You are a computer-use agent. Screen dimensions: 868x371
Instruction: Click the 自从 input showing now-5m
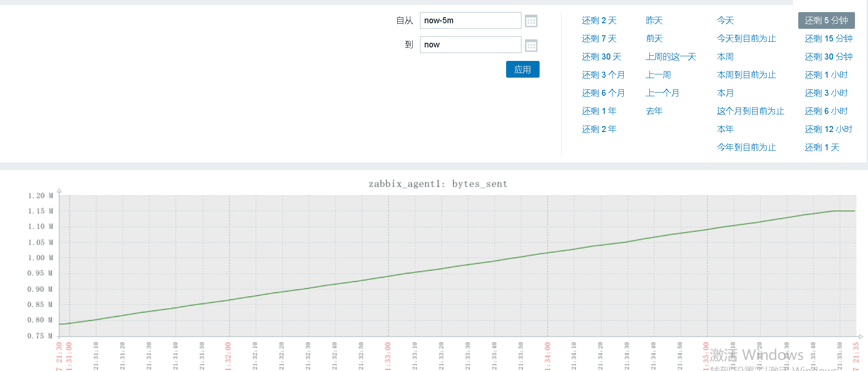click(x=470, y=20)
